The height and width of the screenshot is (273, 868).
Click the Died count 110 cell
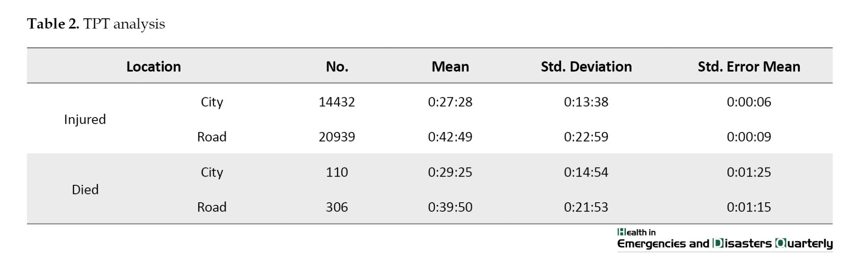337,172
